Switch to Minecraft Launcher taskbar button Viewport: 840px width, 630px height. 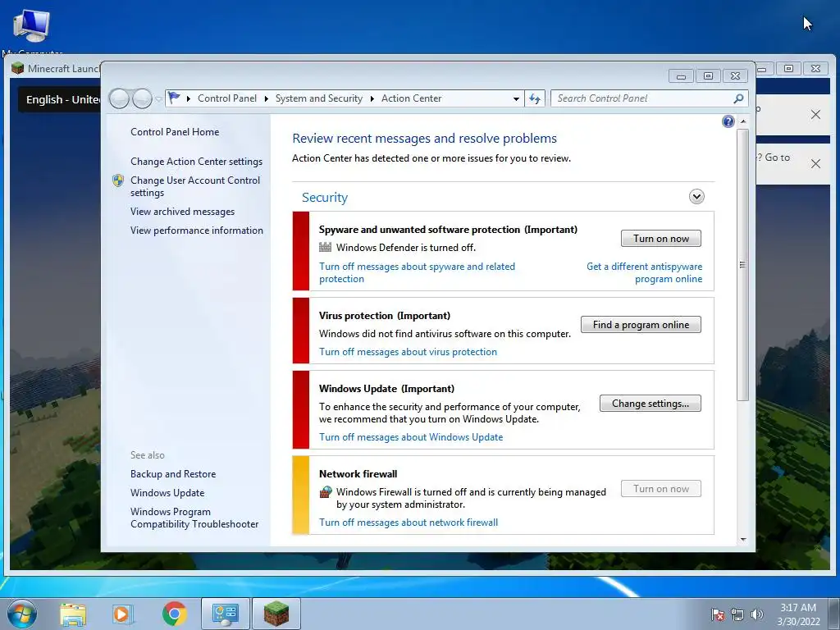[x=276, y=614]
